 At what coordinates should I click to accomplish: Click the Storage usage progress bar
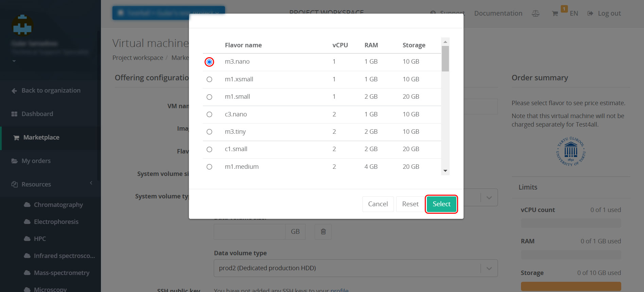coord(571,286)
